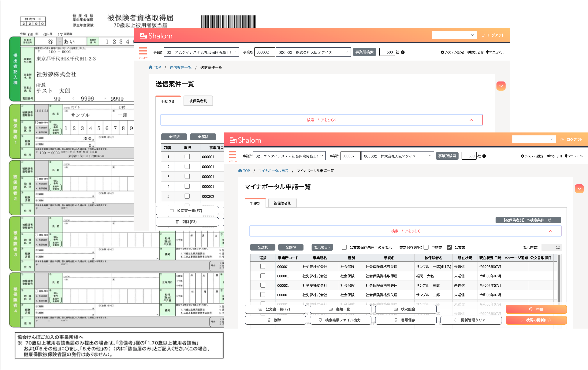Screen dimensions: 588x370
Task: Go to TOP home in the front window breadcrumb
Action: (x=244, y=171)
